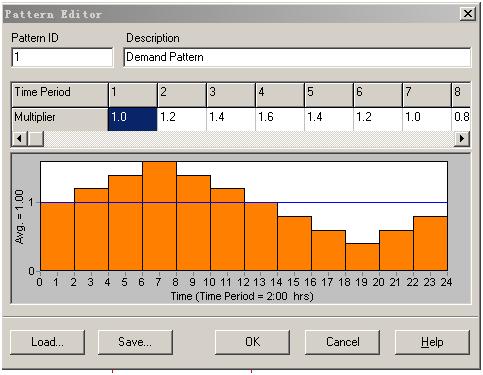The width and height of the screenshot is (483, 375).
Task: Select the multiplier cell for period 3
Action: (x=231, y=119)
